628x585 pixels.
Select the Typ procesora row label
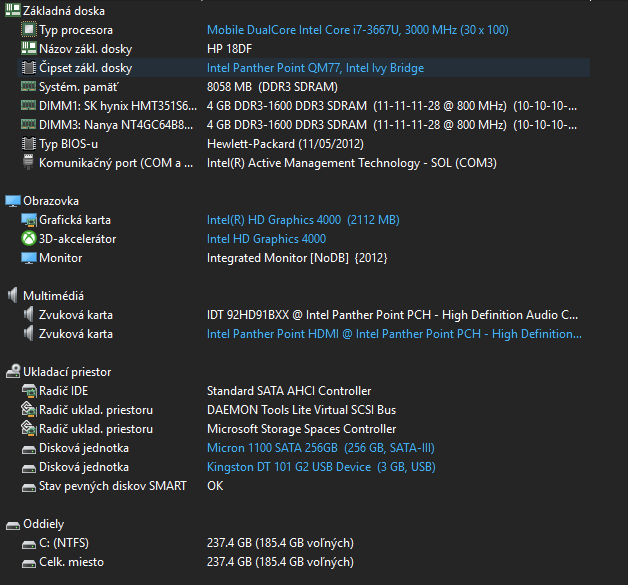76,30
